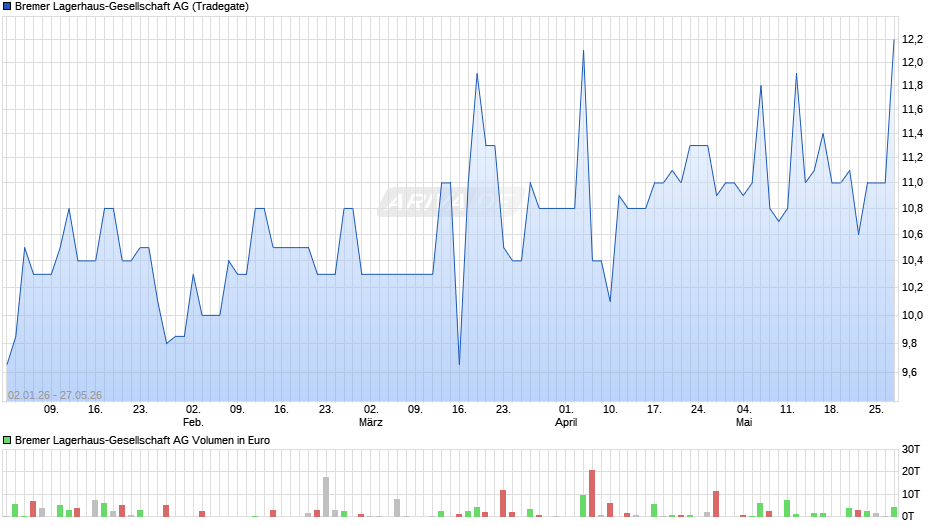Click the Volumen in Euro chart title
Image resolution: width=940 pixels, height=526 pixels.
(143, 440)
